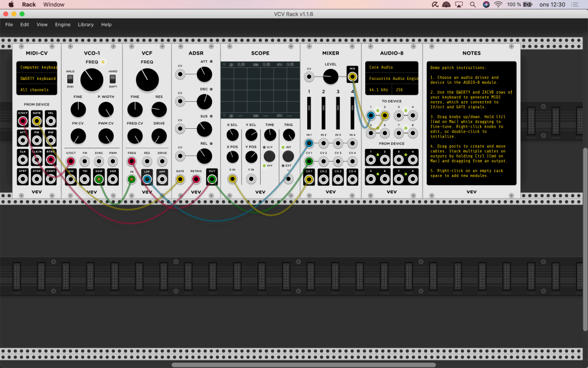Click the SAW output jack on VCO-1
This screenshot has width=588, height=368.
pyautogui.click(x=99, y=179)
